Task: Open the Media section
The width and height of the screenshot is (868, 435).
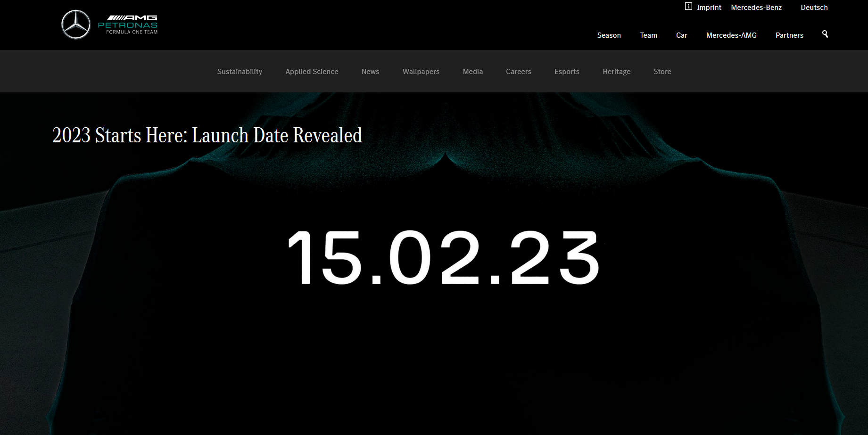Action: coord(473,72)
